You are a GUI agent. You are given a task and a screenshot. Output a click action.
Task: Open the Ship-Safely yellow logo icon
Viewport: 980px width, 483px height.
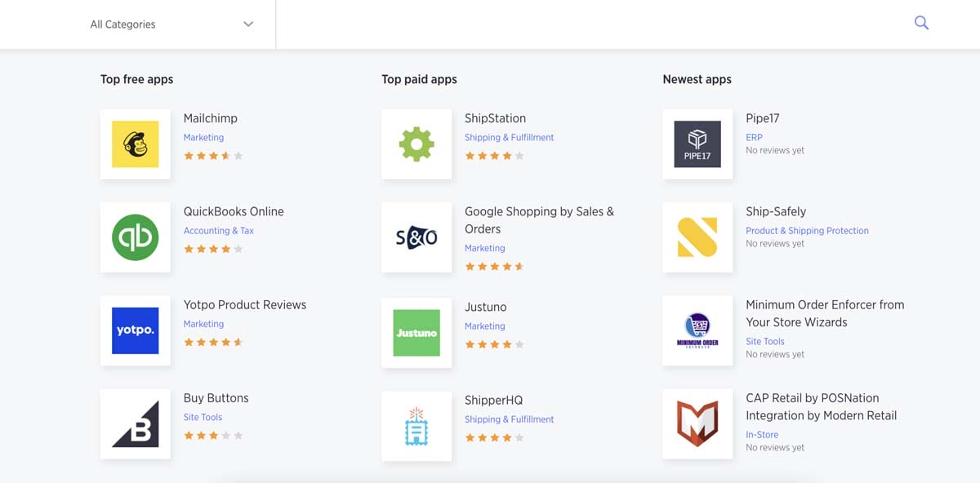(x=697, y=237)
